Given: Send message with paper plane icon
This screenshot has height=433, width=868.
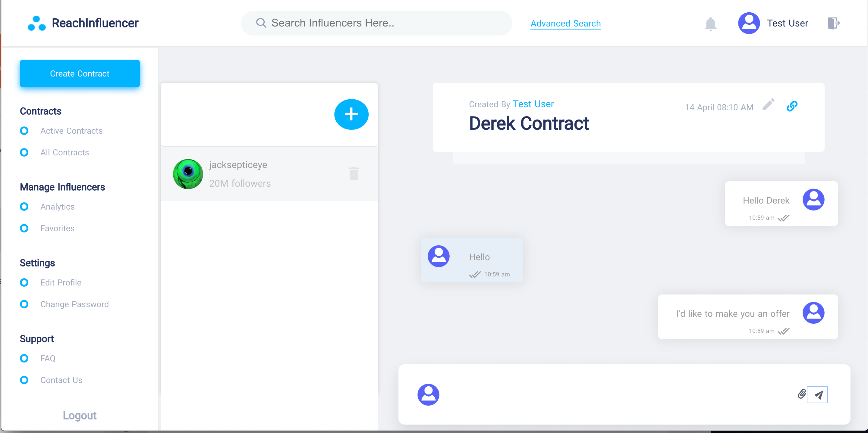Looking at the screenshot, I should pos(818,395).
